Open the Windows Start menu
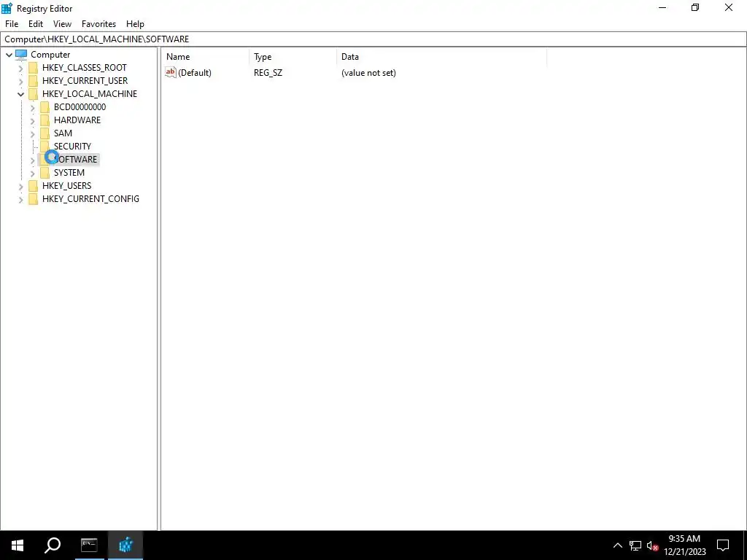The height and width of the screenshot is (560, 747). 18,545
